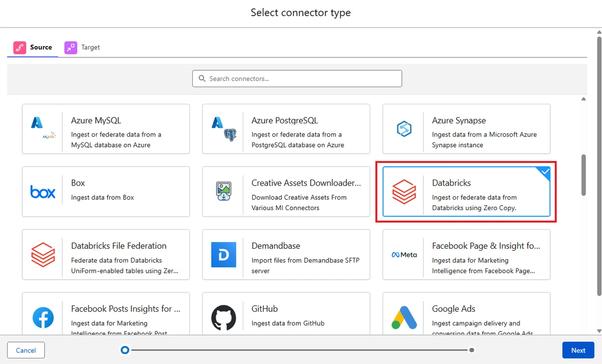Click the Search connectors input field
The height and width of the screenshot is (364, 602).
[297, 79]
